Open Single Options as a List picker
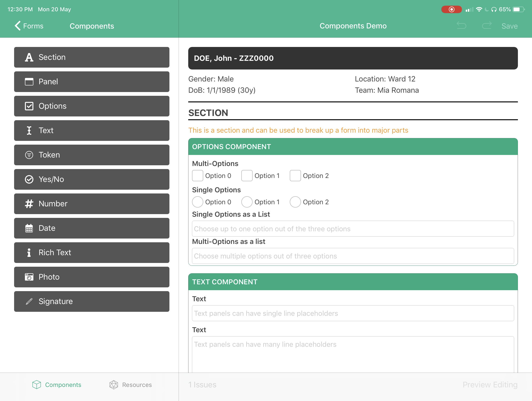 353,229
